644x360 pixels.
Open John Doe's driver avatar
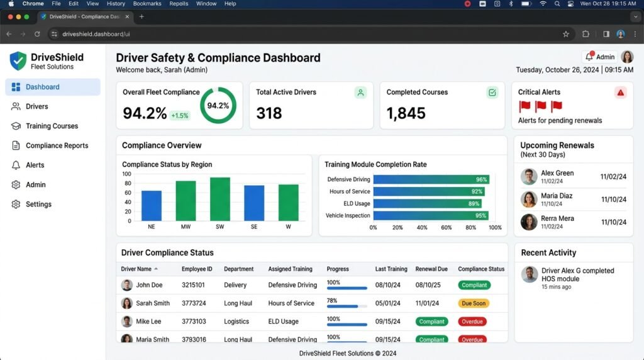point(127,285)
